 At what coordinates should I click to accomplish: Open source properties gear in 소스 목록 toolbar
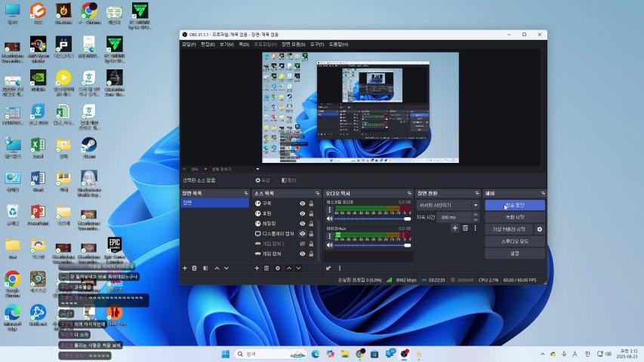coord(278,268)
